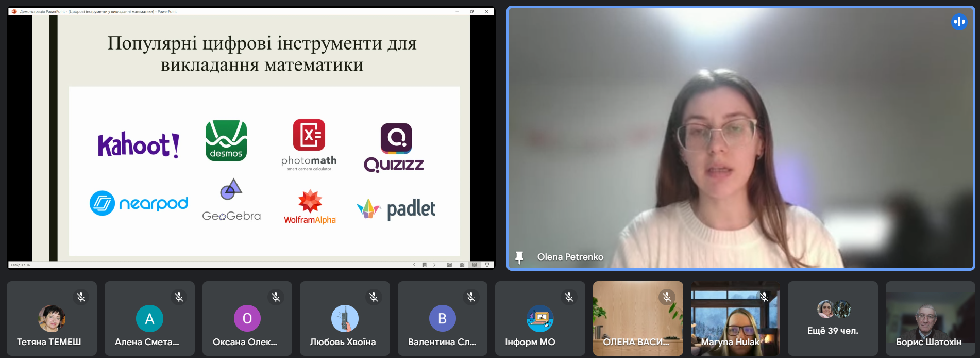Click the pin icon beside Olena Petrenko

click(x=519, y=257)
